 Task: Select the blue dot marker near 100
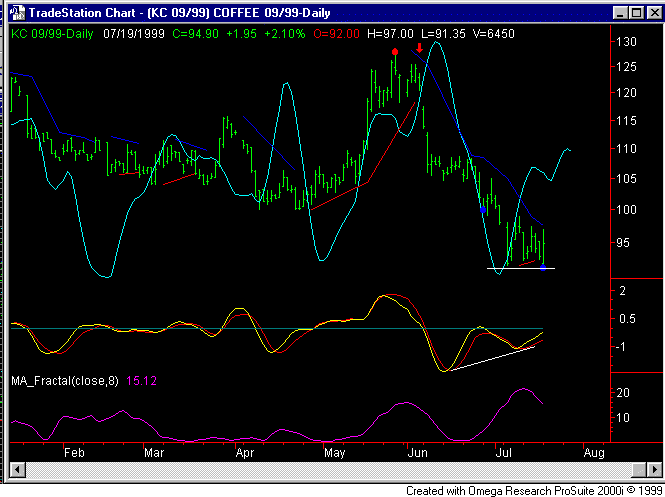click(x=484, y=210)
